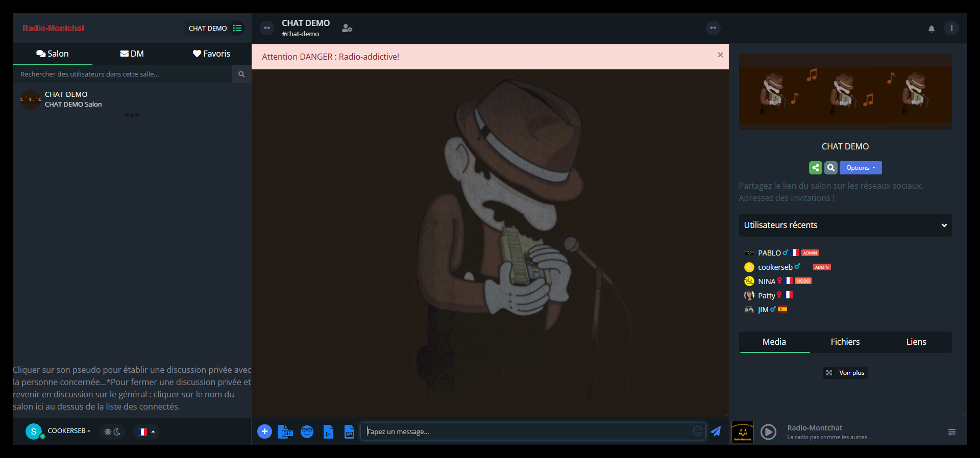Open the Options dropdown
This screenshot has width=980, height=458.
pyautogui.click(x=860, y=168)
